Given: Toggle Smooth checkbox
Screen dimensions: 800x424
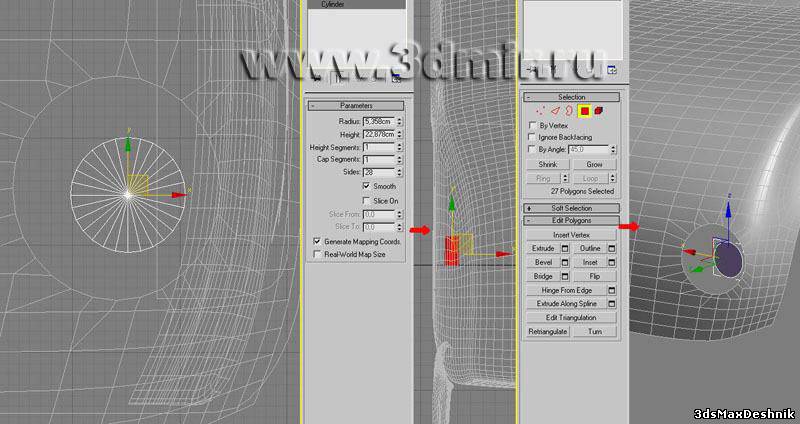Looking at the screenshot, I should coord(366,186).
